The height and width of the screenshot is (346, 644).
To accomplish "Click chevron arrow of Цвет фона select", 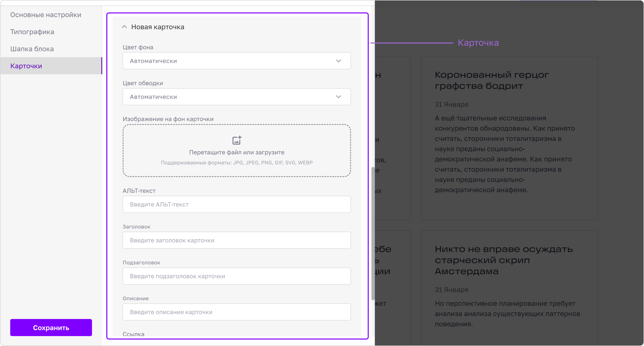I will [338, 61].
